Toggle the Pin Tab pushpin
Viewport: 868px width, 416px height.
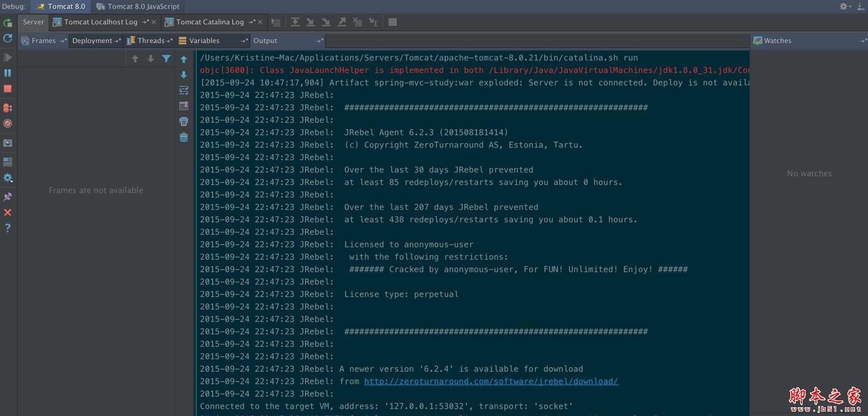click(x=7, y=197)
